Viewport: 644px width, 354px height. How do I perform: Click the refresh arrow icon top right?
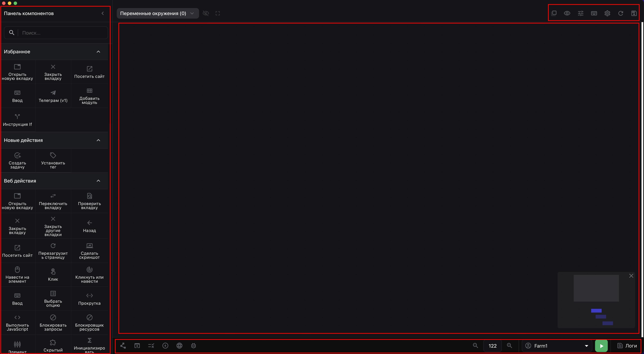[x=621, y=13]
